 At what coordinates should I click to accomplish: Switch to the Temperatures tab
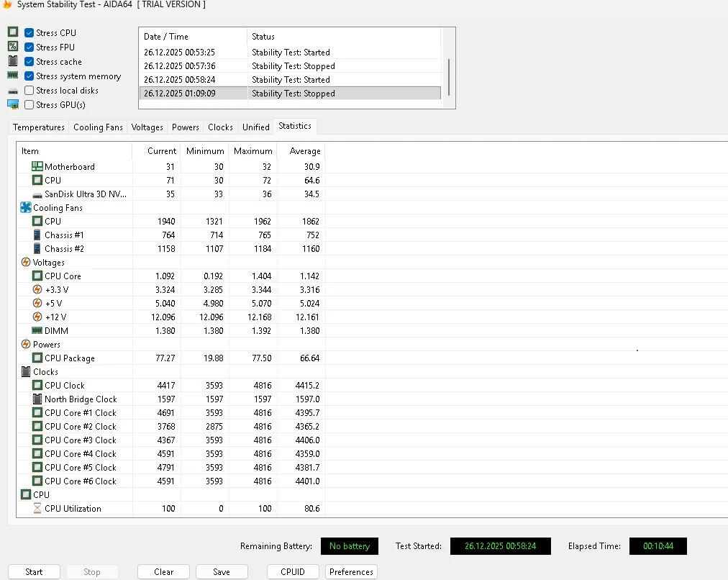coord(38,127)
